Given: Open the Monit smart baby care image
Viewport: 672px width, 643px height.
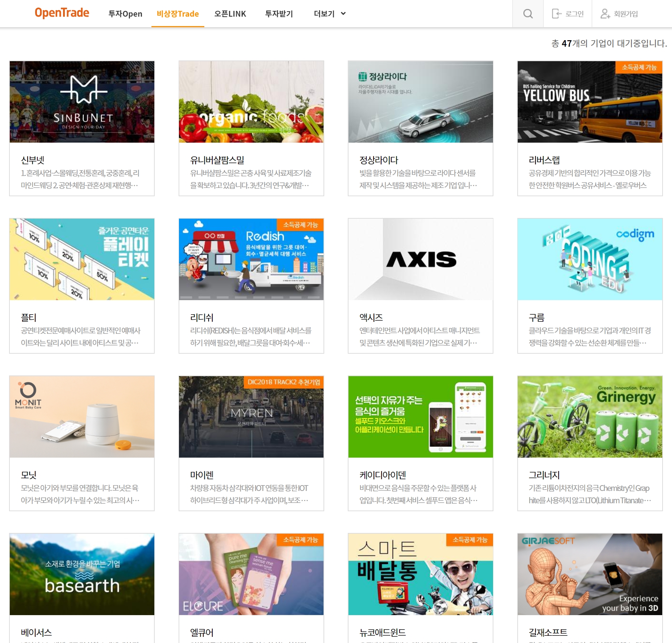Looking at the screenshot, I should 82,417.
